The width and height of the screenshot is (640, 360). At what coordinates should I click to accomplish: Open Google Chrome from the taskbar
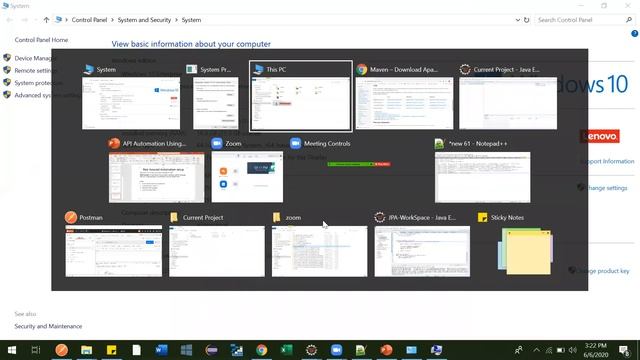tap(262, 350)
